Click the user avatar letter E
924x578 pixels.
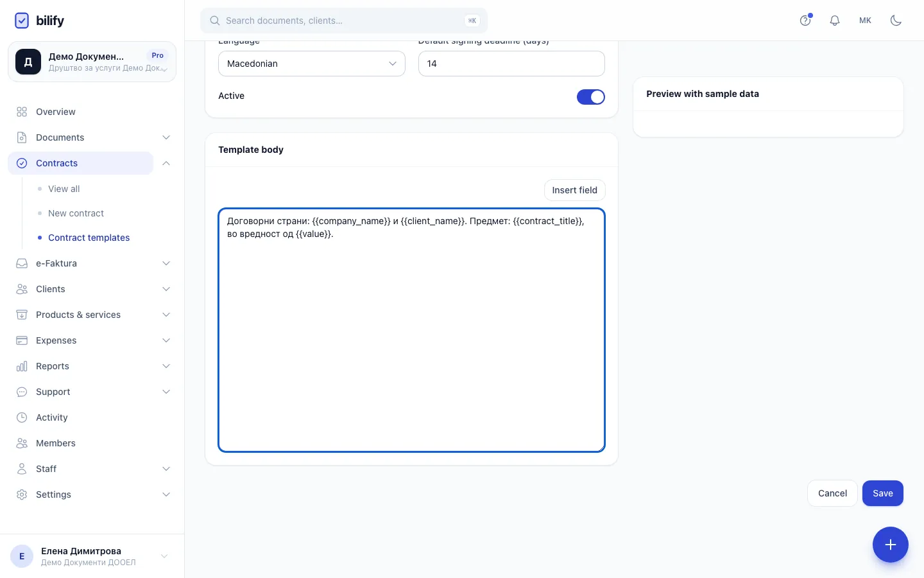pos(22,556)
